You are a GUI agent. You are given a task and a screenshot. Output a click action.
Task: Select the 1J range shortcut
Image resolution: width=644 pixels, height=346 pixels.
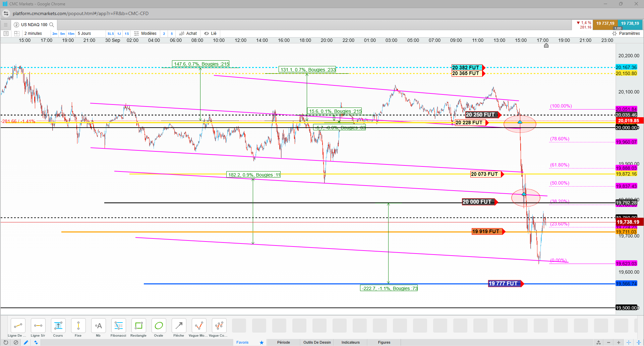119,34
